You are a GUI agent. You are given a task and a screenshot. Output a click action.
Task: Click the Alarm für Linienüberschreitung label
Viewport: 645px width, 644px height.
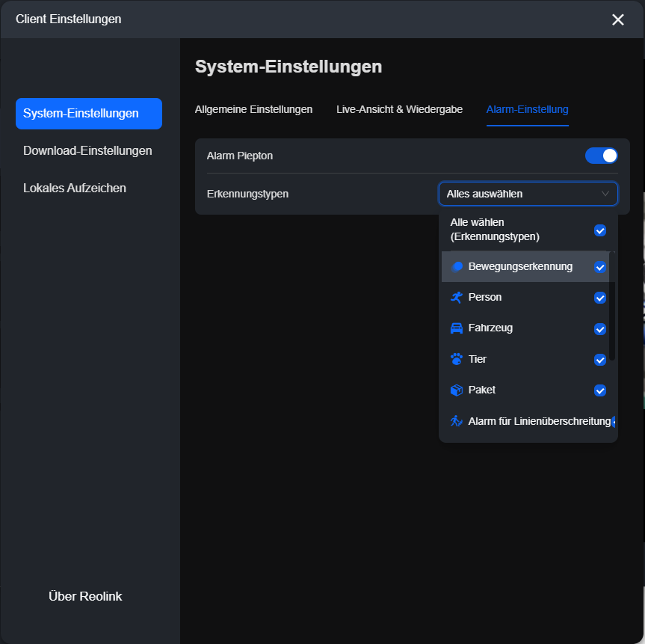coord(540,421)
